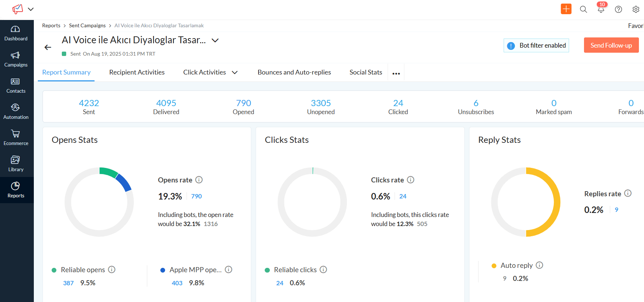Click the 403 Apple MPP opens count
644x302 pixels.
click(177, 283)
